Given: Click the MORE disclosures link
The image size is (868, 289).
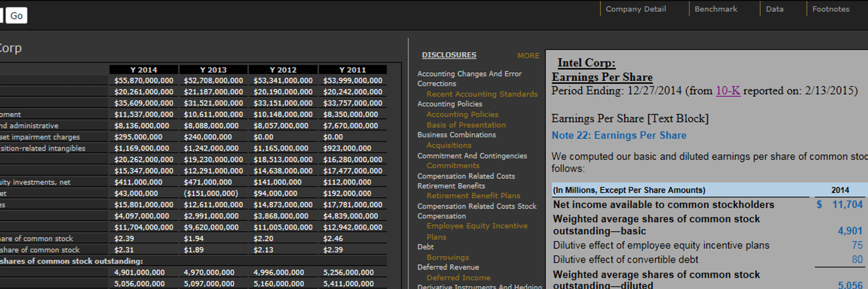Looking at the screenshot, I should point(528,55).
